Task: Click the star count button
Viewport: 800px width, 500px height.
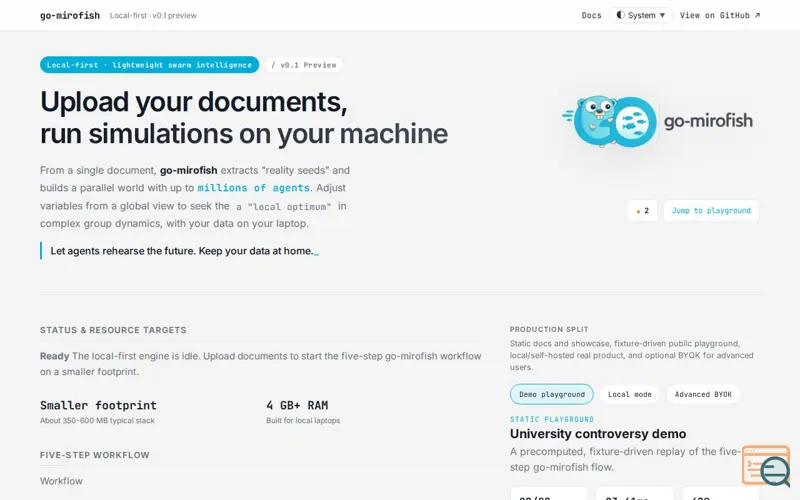Action: [x=642, y=210]
